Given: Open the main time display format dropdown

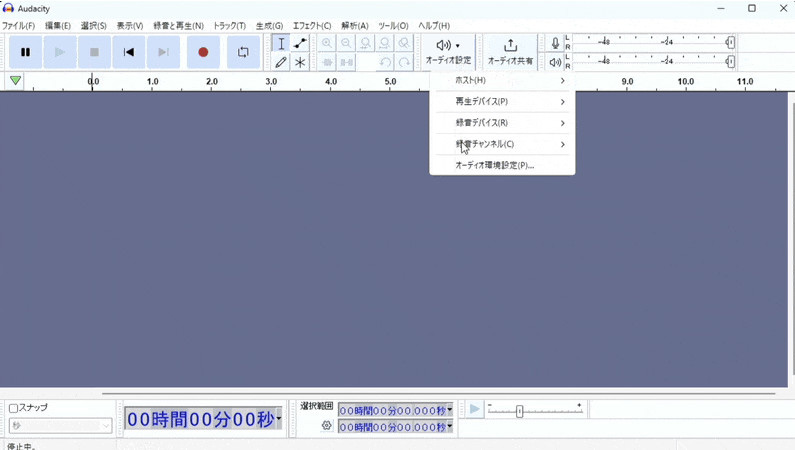Looking at the screenshot, I should (278, 419).
